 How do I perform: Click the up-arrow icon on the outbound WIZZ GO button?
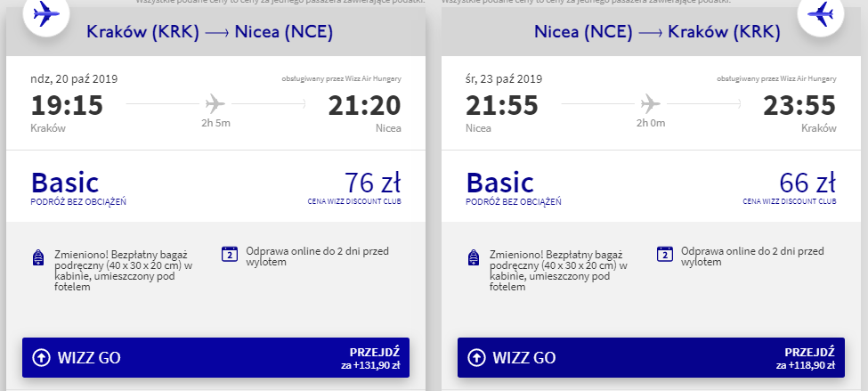41,358
